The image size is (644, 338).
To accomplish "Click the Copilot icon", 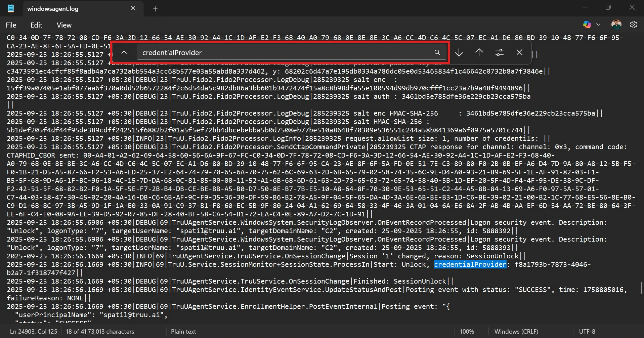I will click(587, 25).
